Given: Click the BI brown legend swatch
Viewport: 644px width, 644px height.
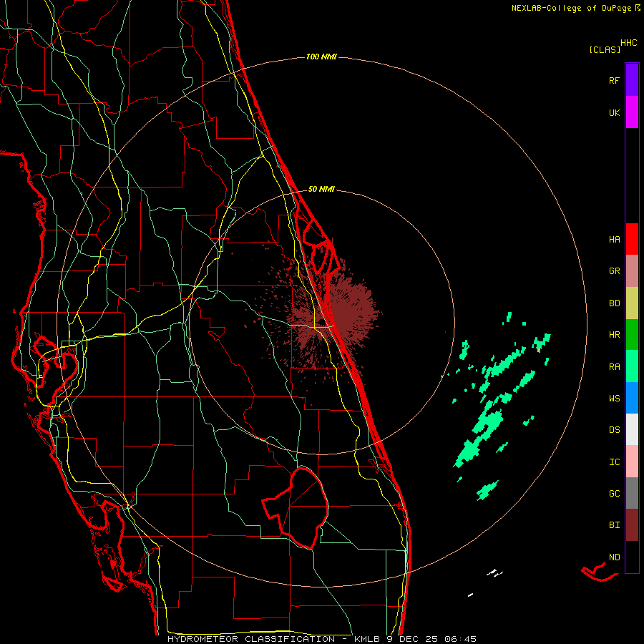Looking at the screenshot, I should click(x=632, y=525).
